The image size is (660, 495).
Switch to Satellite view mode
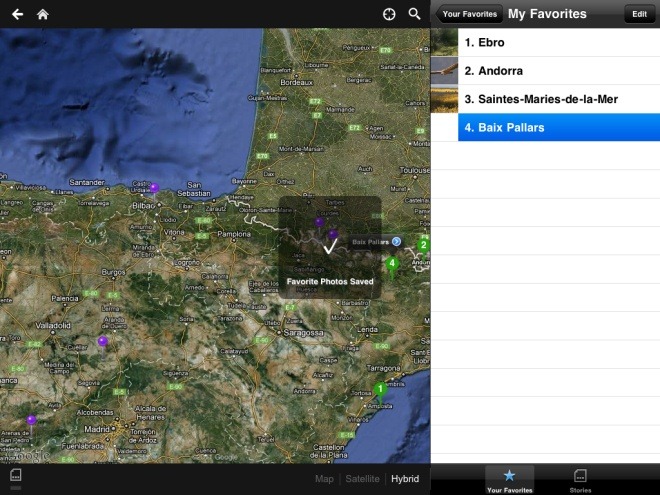tap(362, 479)
